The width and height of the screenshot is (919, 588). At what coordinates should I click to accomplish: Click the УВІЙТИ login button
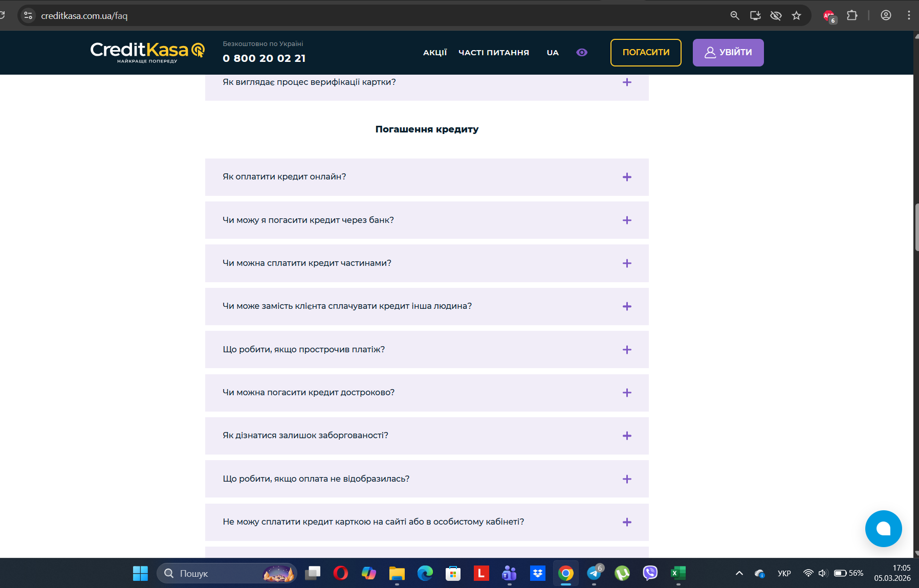[728, 52]
